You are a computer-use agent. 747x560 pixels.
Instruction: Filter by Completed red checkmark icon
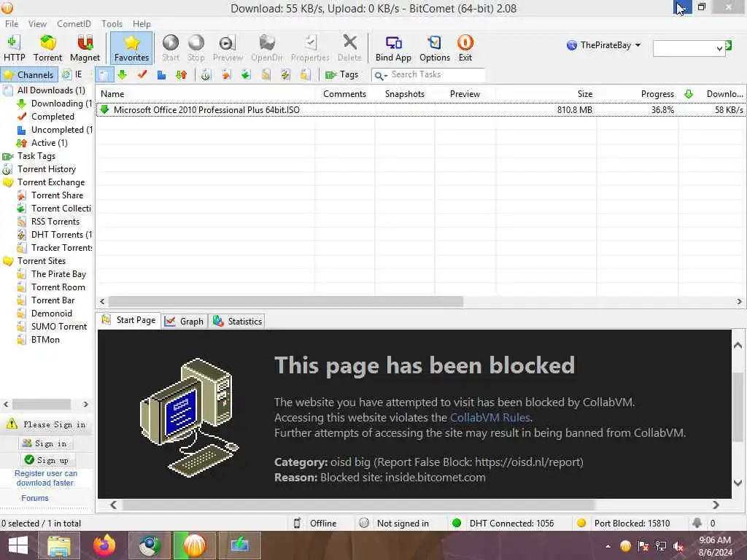pyautogui.click(x=142, y=75)
